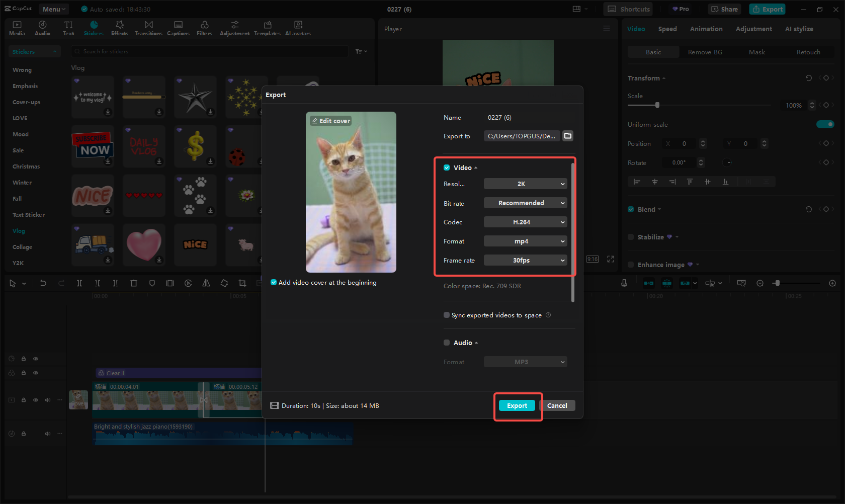The height and width of the screenshot is (504, 845).
Task: Click the Delete clip trash icon
Action: click(x=134, y=283)
